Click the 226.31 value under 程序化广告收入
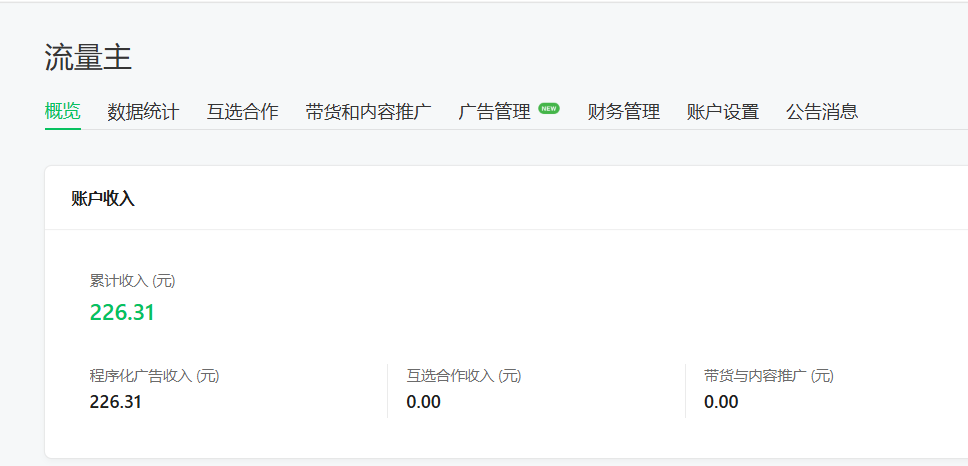Viewport: 968px width, 466px height. (116, 402)
